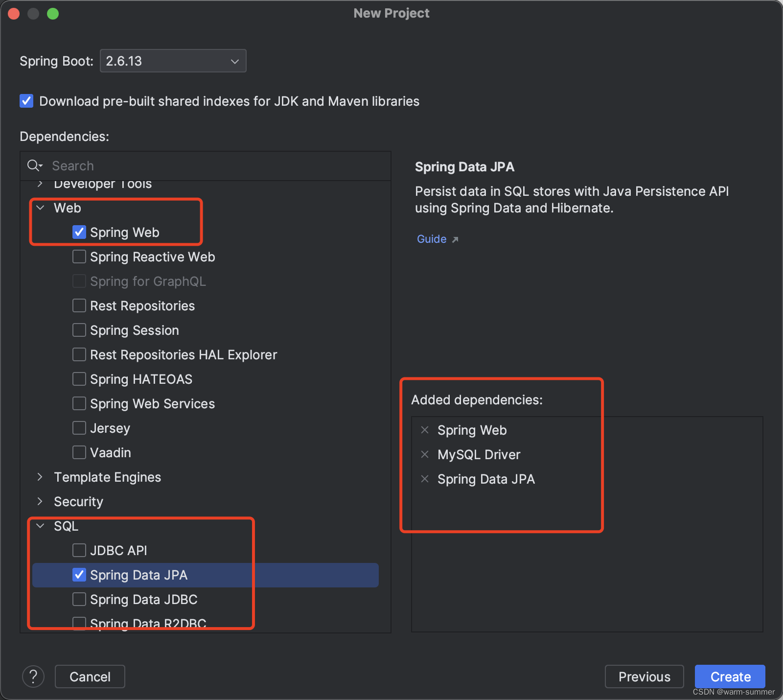Viewport: 783px width, 700px height.
Task: Go back with the Previous button
Action: coord(644,677)
